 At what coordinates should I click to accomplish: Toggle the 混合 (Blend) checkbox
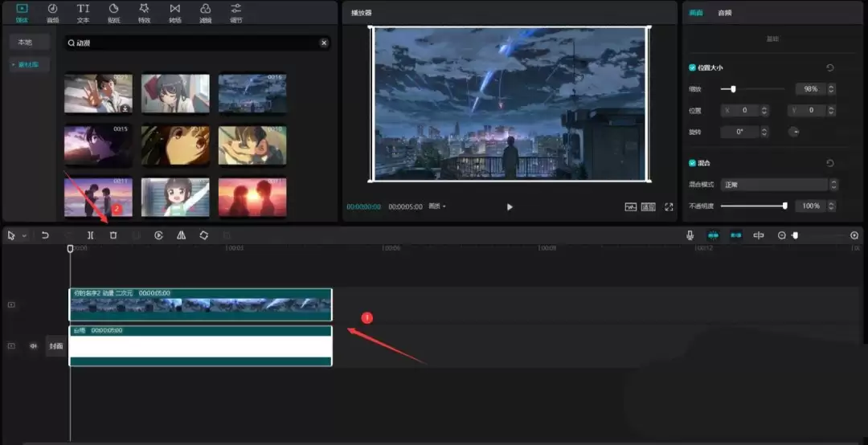(x=693, y=163)
